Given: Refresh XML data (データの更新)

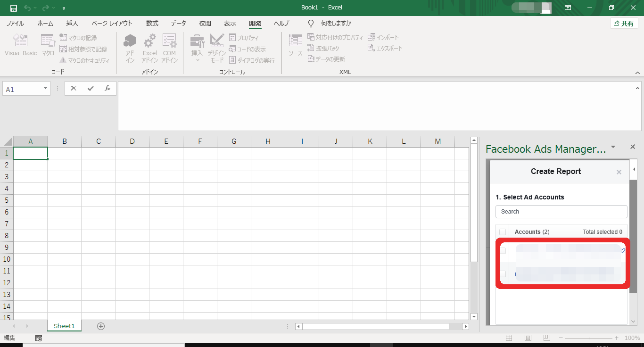Looking at the screenshot, I should (x=326, y=59).
